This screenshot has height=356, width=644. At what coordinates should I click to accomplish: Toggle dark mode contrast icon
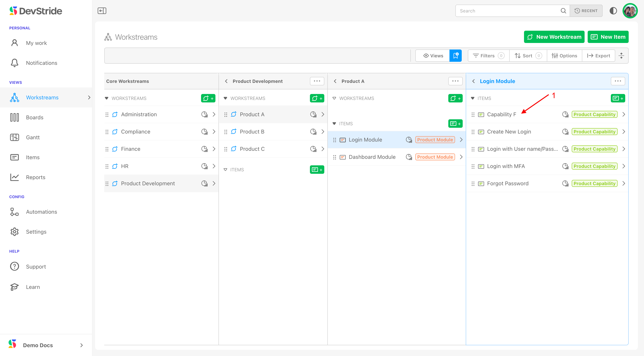[x=613, y=11]
